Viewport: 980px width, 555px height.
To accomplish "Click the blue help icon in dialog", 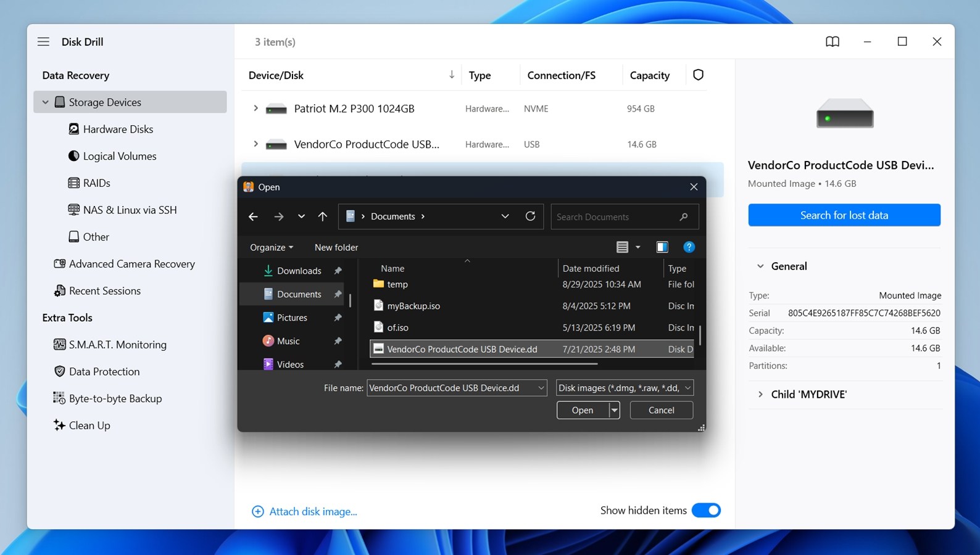I will 689,247.
